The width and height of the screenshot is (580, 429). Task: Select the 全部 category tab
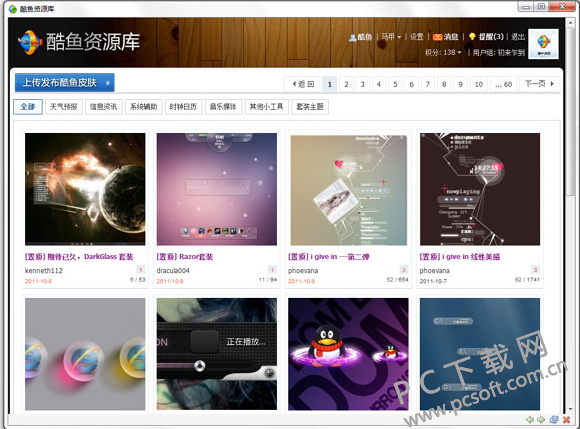[x=28, y=107]
